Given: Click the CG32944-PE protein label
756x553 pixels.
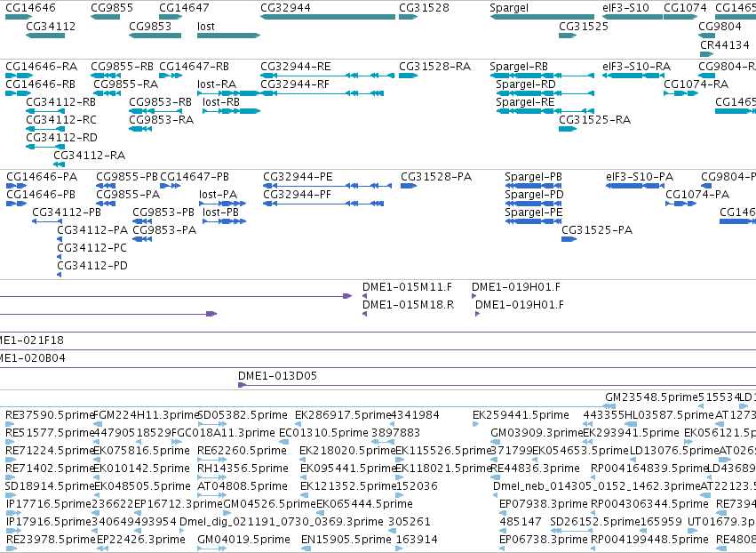Looking at the screenshot, I should (x=298, y=177).
